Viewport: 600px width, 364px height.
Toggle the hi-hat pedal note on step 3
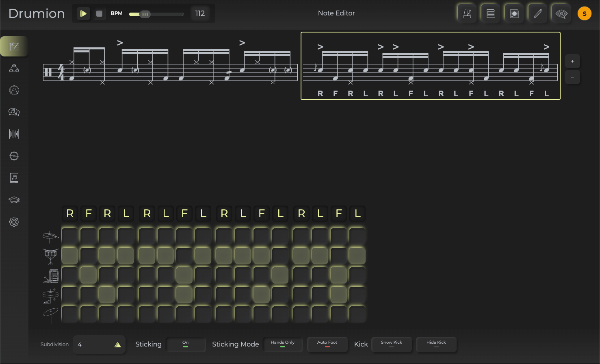pos(107,295)
